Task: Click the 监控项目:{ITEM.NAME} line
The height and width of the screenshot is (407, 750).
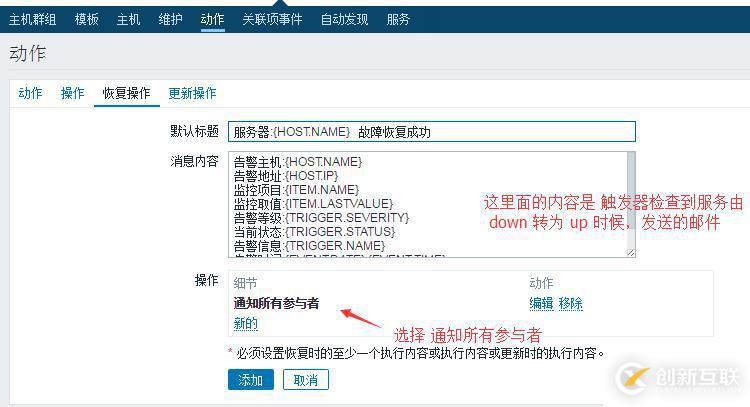Action: pyautogui.click(x=296, y=190)
